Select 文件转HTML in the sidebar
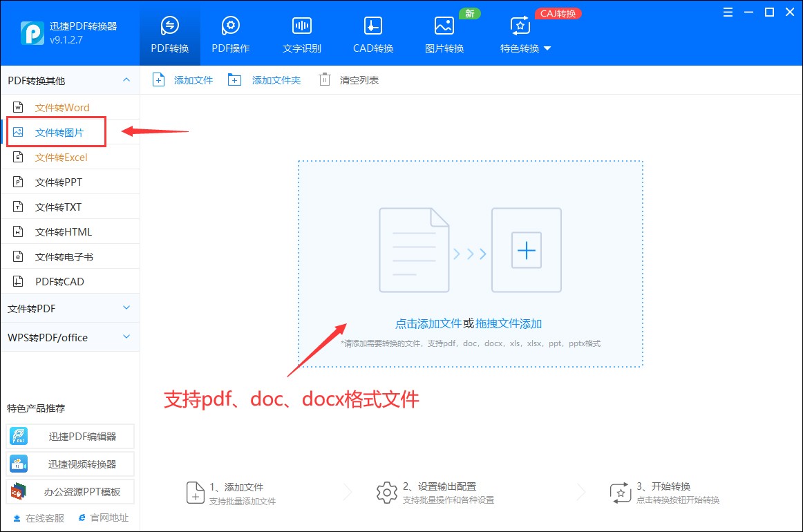 pyautogui.click(x=70, y=231)
